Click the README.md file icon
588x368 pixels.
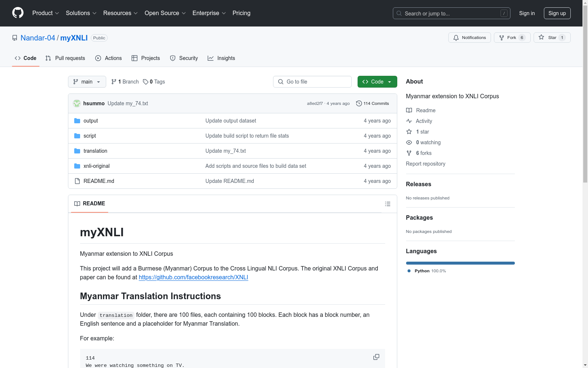[77, 181]
